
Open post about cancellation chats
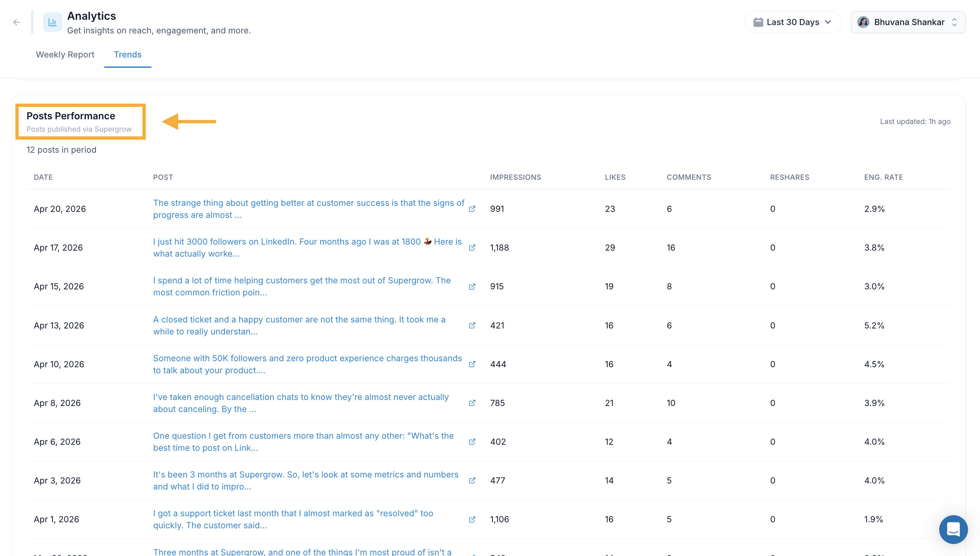(301, 403)
